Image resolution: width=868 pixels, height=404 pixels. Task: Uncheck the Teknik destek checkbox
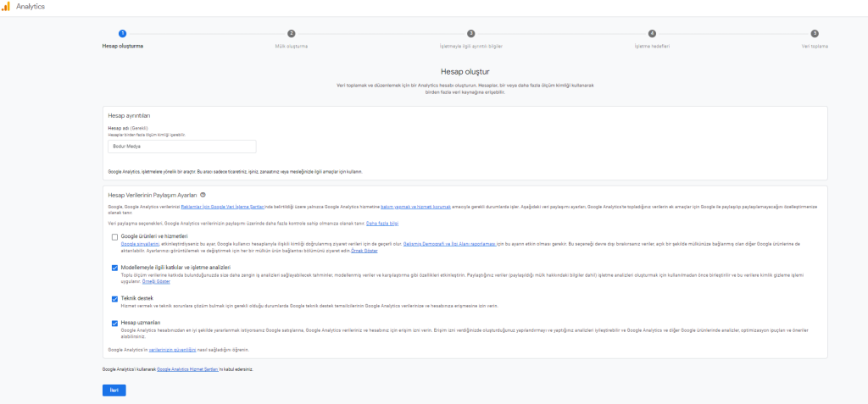tap(114, 299)
